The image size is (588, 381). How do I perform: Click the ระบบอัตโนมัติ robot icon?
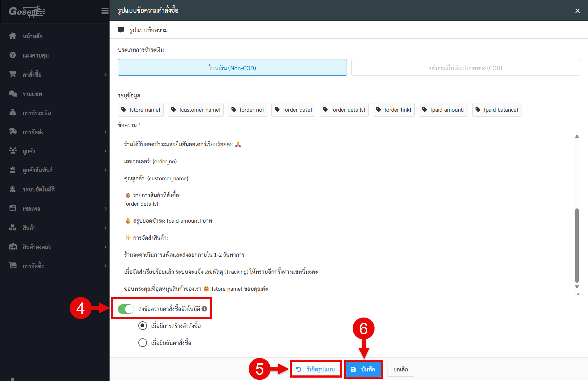[13, 189]
